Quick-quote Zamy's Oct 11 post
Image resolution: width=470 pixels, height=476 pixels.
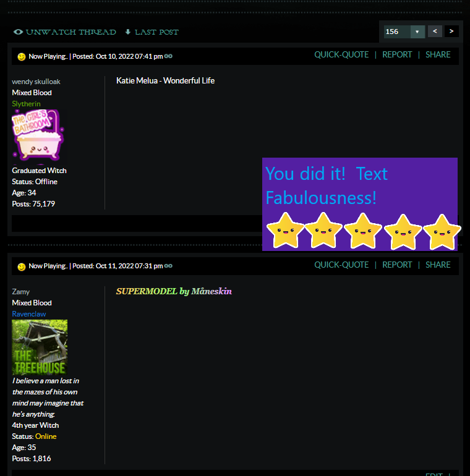click(x=341, y=265)
